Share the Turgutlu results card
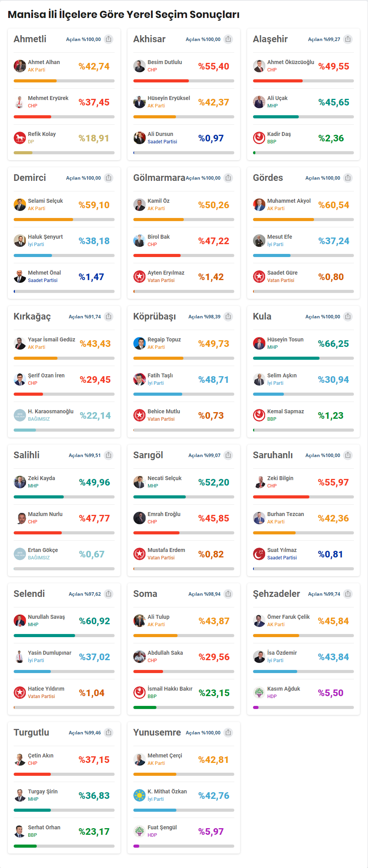The height and width of the screenshot is (868, 368). point(109,732)
